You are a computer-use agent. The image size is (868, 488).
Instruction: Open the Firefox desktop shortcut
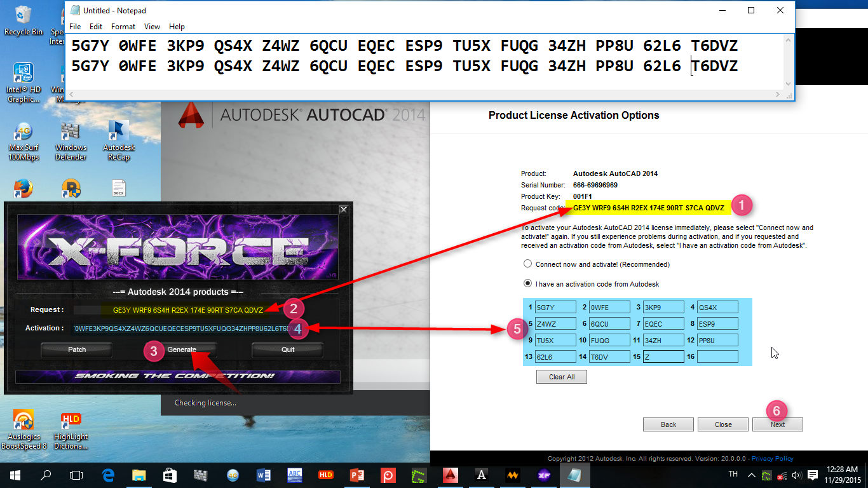(24, 188)
